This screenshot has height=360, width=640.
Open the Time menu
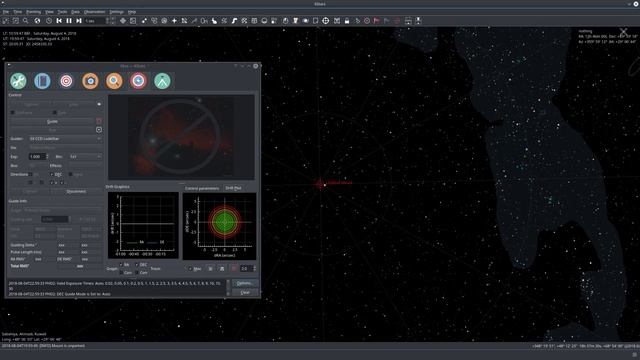18,12
